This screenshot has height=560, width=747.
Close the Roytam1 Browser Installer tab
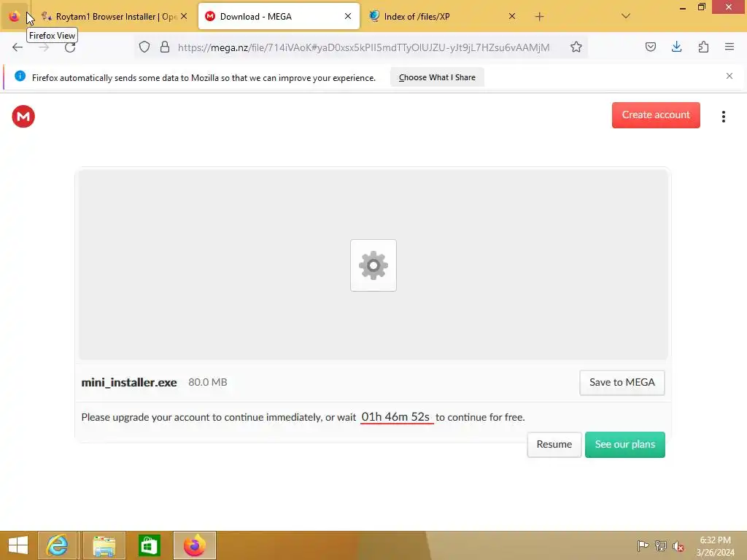[184, 16]
